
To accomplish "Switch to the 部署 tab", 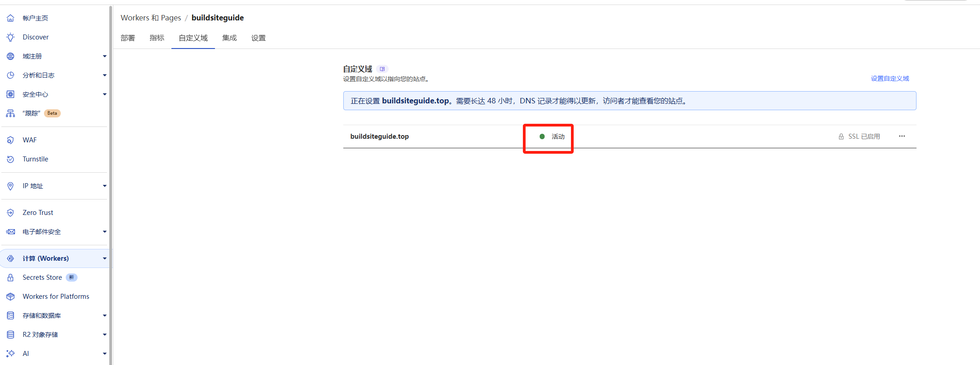I will point(128,38).
